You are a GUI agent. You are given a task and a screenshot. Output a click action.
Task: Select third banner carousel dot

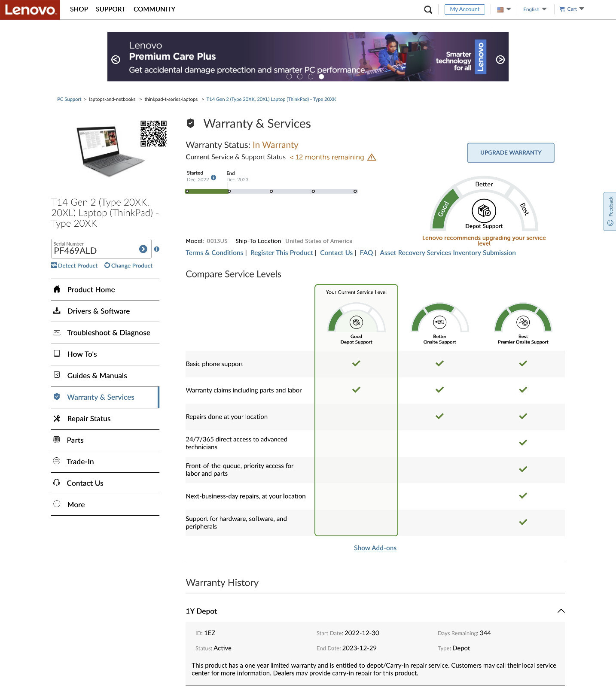[311, 76]
